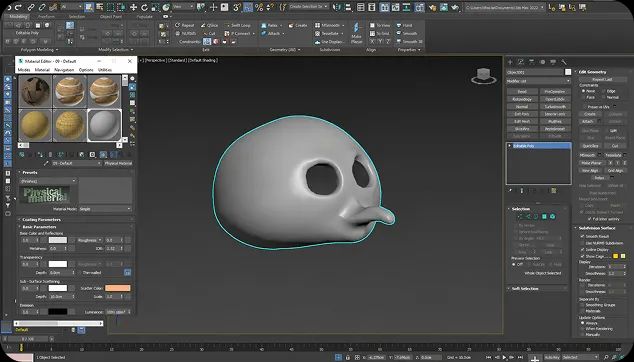
Task: Click the black Emission color swatch
Action: click(x=57, y=312)
